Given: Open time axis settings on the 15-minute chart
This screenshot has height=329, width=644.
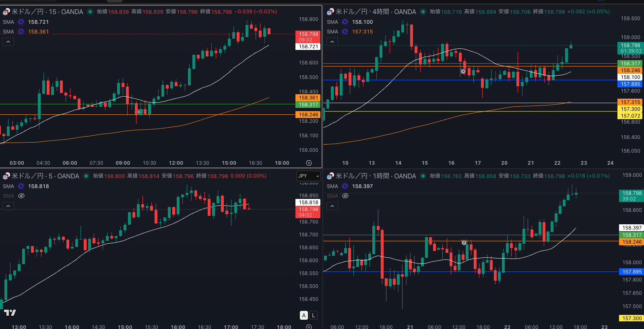Looking at the screenshot, I should 309,163.
